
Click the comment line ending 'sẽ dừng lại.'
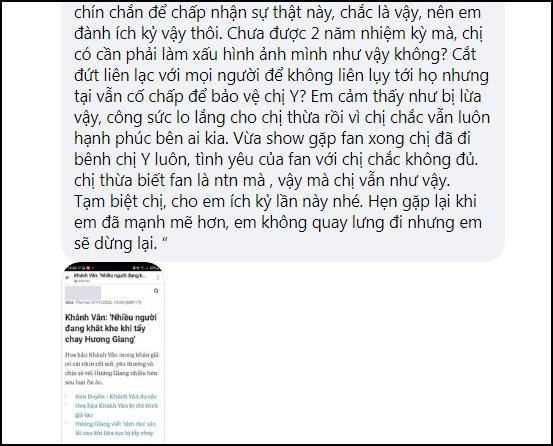coord(121,244)
